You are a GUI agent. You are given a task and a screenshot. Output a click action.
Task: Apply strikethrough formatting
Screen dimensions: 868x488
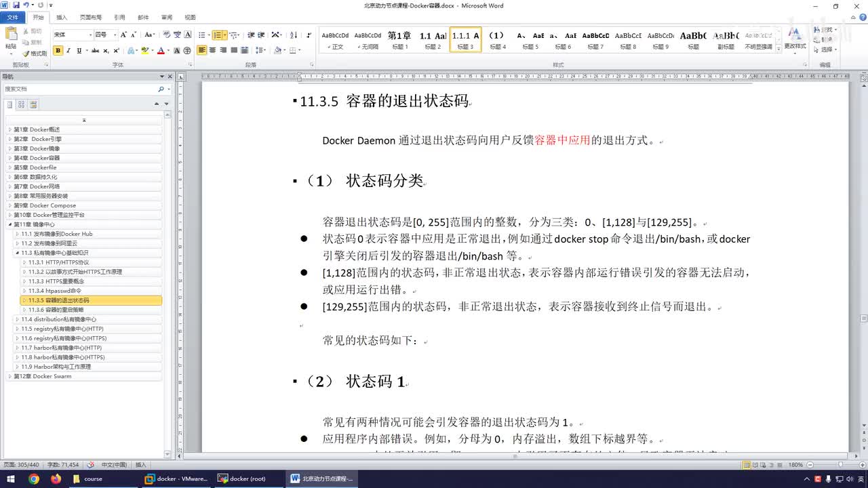(x=95, y=51)
